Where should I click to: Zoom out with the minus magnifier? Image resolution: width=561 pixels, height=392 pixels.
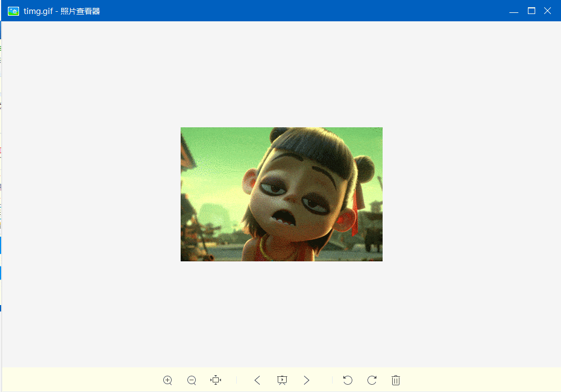click(x=191, y=380)
